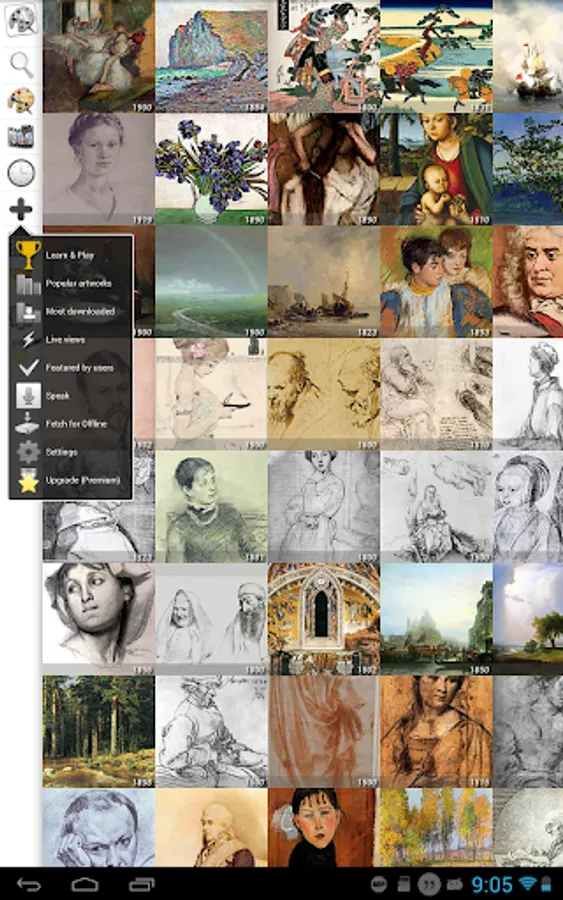Choose Speak voice option in menu
Viewport: 563px width, 900px height.
[x=71, y=395]
